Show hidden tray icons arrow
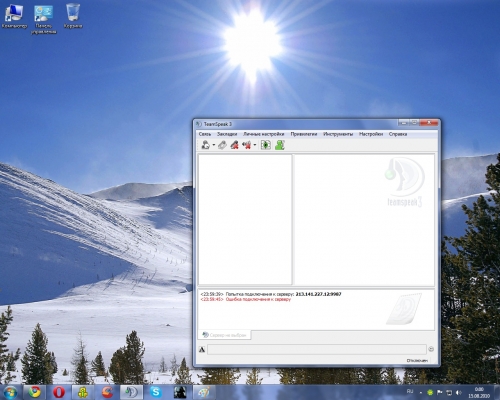500x400 pixels. 420,393
